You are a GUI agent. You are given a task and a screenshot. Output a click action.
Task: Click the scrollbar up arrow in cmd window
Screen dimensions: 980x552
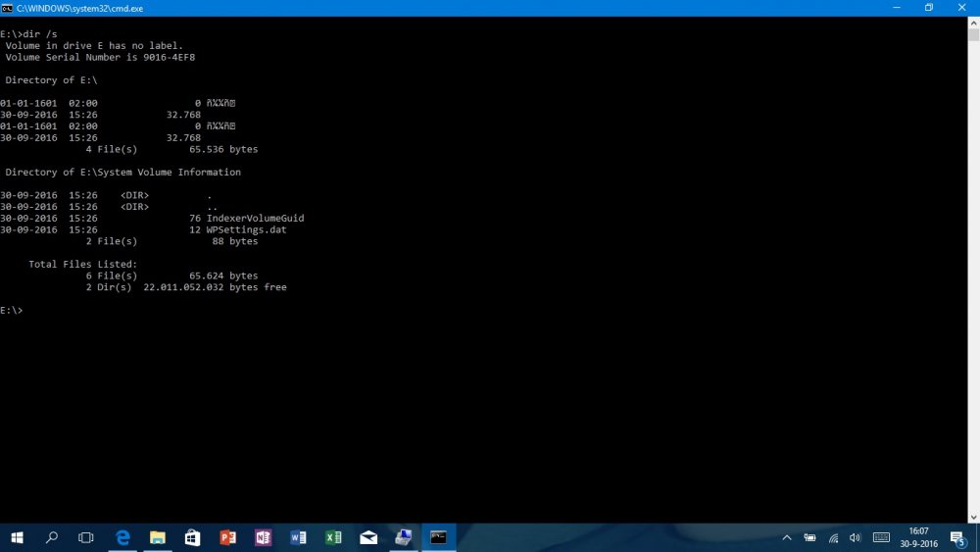tap(974, 23)
